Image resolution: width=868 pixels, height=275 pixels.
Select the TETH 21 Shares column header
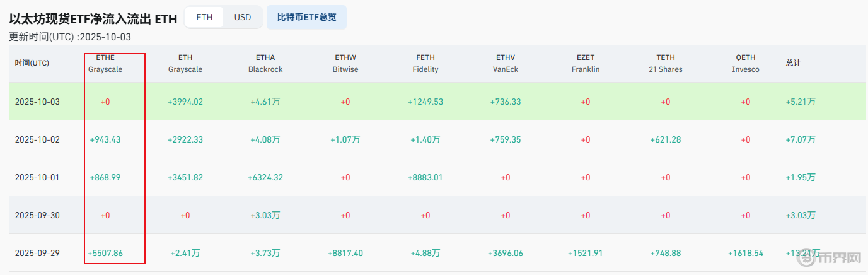coord(666,63)
